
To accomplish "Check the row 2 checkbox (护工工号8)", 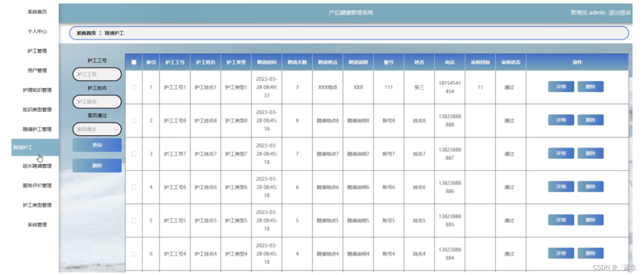I will click(x=134, y=121).
